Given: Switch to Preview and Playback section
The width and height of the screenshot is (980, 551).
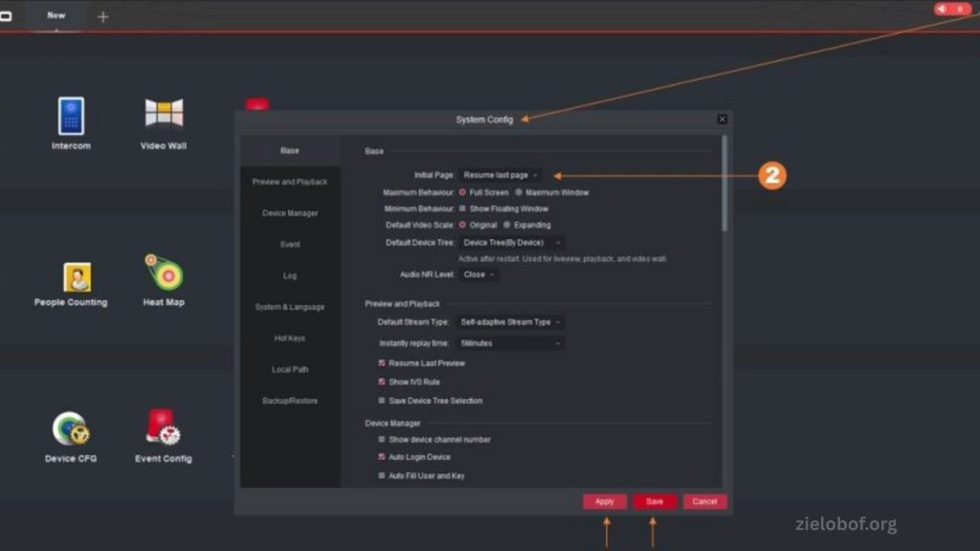Looking at the screenshot, I should 290,182.
